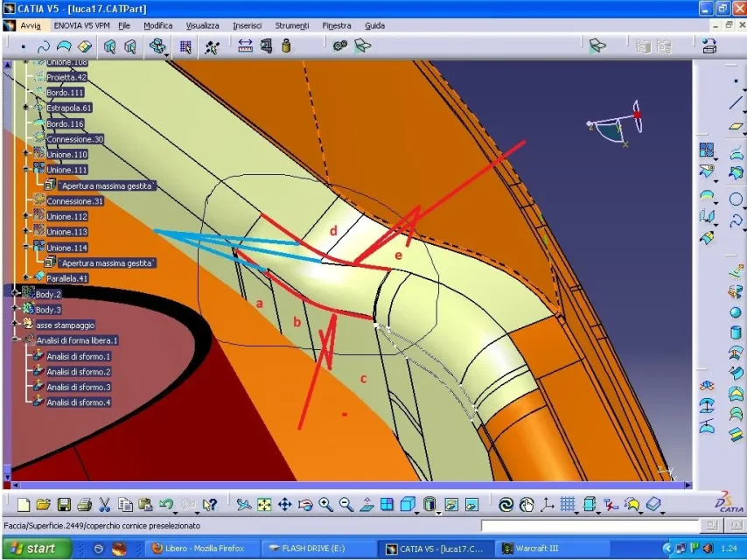
Task: Open the isometric view cube icon
Action: tap(408, 504)
